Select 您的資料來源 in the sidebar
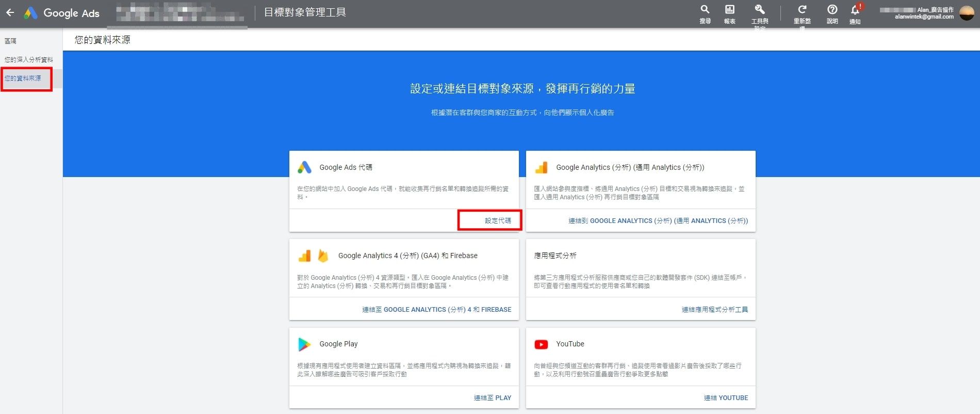 click(23, 78)
